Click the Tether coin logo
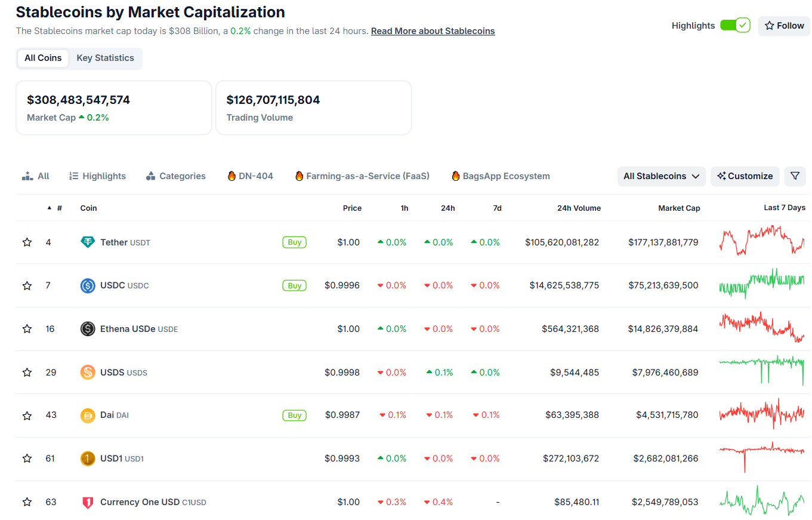The image size is (812, 520). click(88, 242)
